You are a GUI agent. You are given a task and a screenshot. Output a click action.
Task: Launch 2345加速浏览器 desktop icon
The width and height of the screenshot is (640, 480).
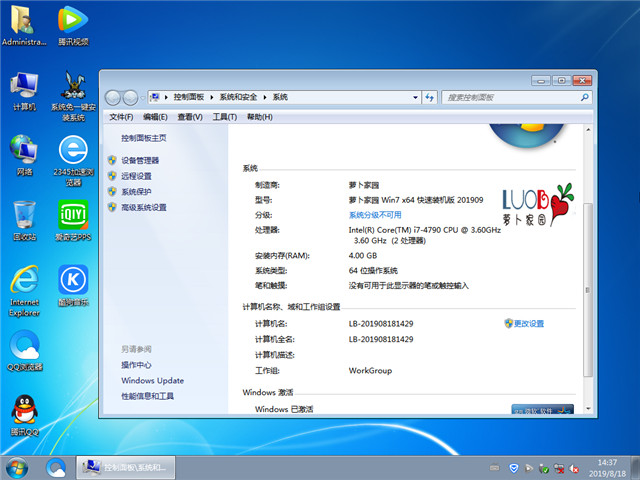[73, 161]
